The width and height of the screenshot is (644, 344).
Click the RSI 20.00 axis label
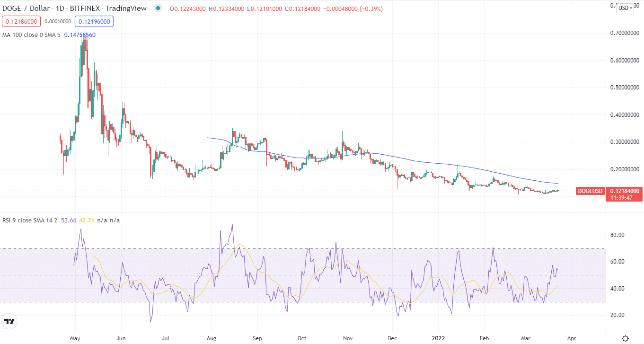(617, 315)
